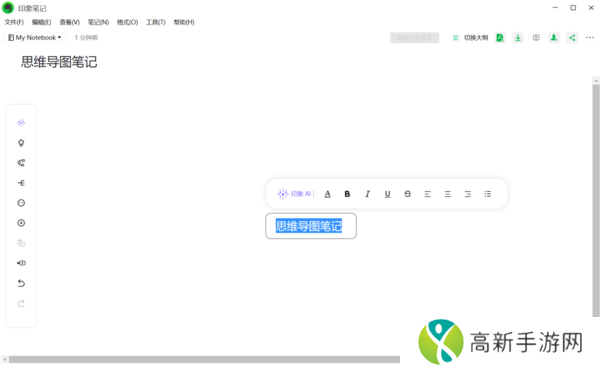Click the AI sparkle icon in left toolbar

(x=21, y=123)
